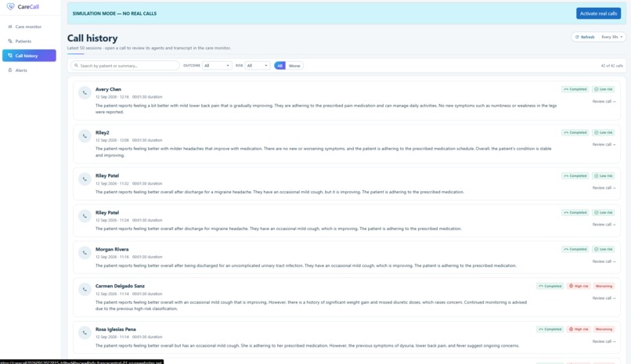Click Completed badge on Morgan Rivera call
Image resolution: width=631 pixels, height=364 pixels.
pyautogui.click(x=575, y=250)
